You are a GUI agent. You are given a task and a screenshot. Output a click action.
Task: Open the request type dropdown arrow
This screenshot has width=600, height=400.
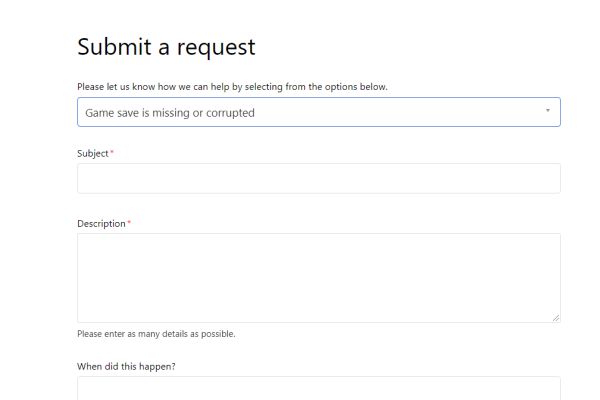pos(547,111)
